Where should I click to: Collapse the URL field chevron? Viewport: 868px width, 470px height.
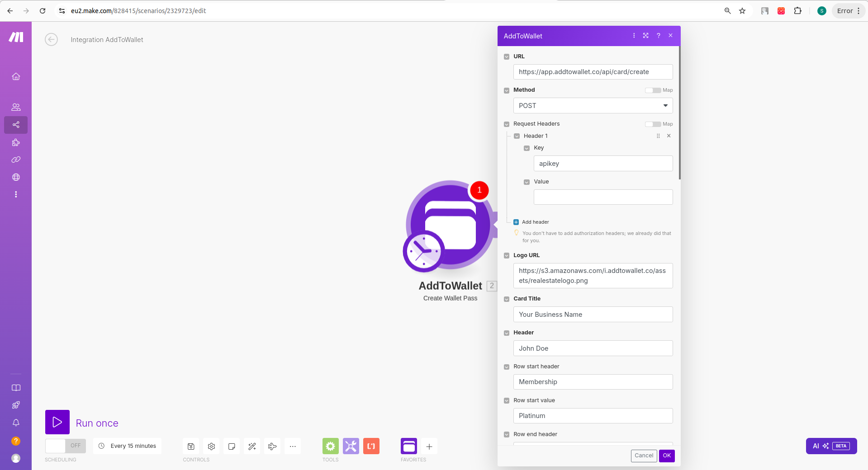tap(507, 56)
